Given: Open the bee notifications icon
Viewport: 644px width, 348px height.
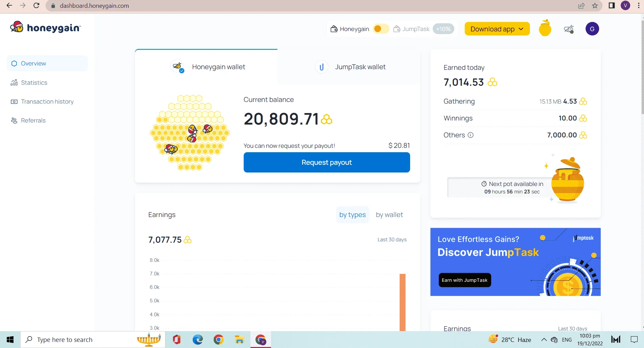Looking at the screenshot, I should tap(569, 29).
